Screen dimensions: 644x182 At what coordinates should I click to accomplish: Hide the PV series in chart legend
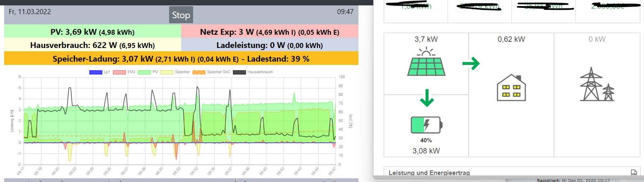coord(147,72)
